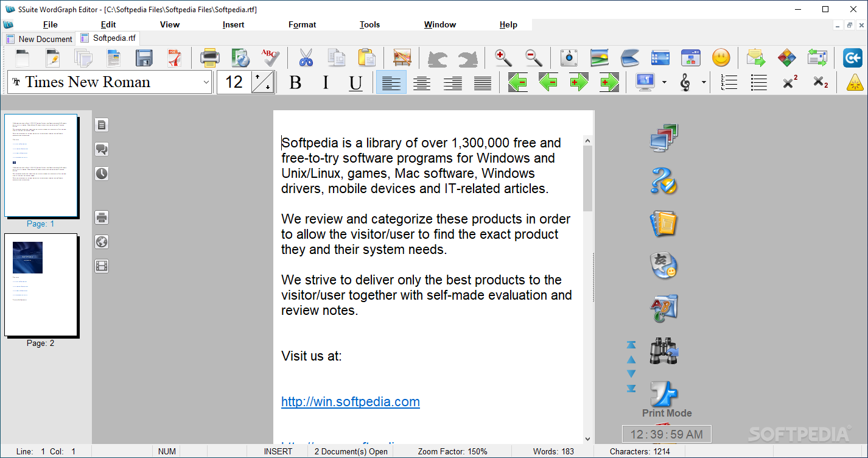The width and height of the screenshot is (868, 458).
Task: Switch to the Softpedia.rtf tab
Action: click(108, 38)
